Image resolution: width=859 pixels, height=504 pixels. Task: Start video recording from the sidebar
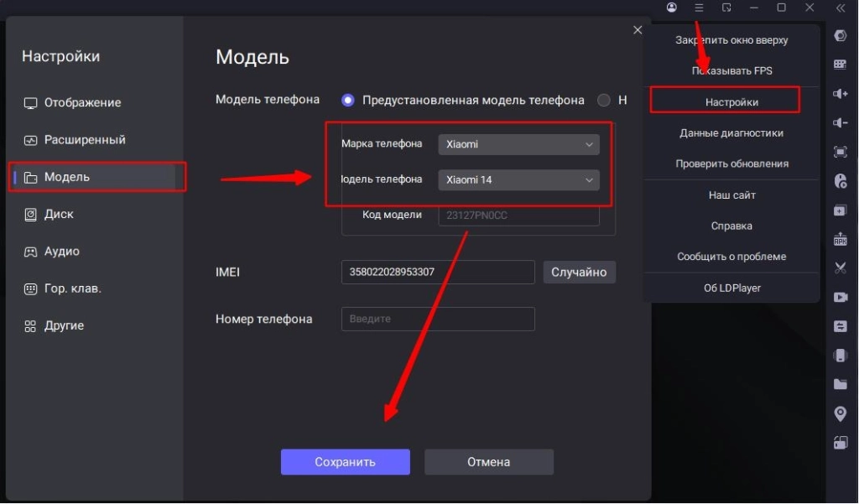pos(840,297)
